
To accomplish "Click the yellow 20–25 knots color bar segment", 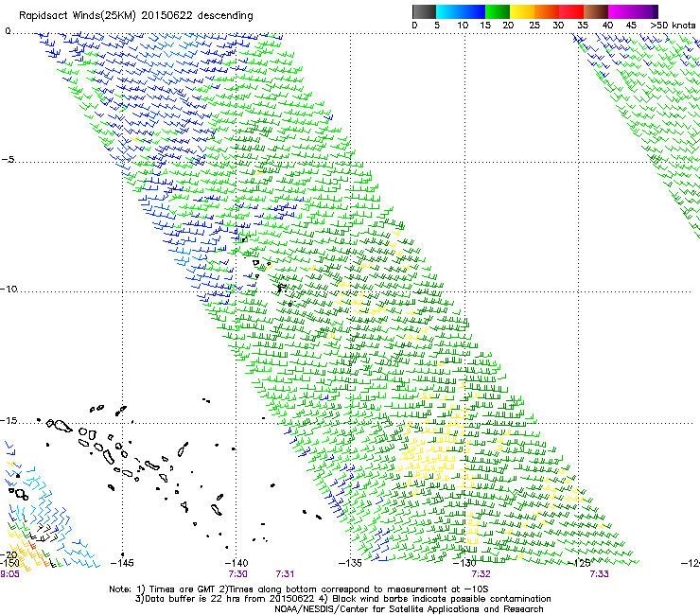I will pos(522,11).
